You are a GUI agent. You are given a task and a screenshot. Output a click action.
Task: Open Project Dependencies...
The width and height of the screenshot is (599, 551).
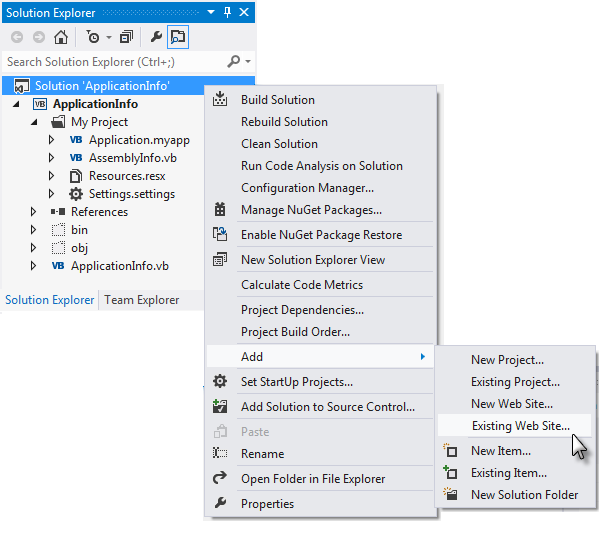[x=302, y=310]
